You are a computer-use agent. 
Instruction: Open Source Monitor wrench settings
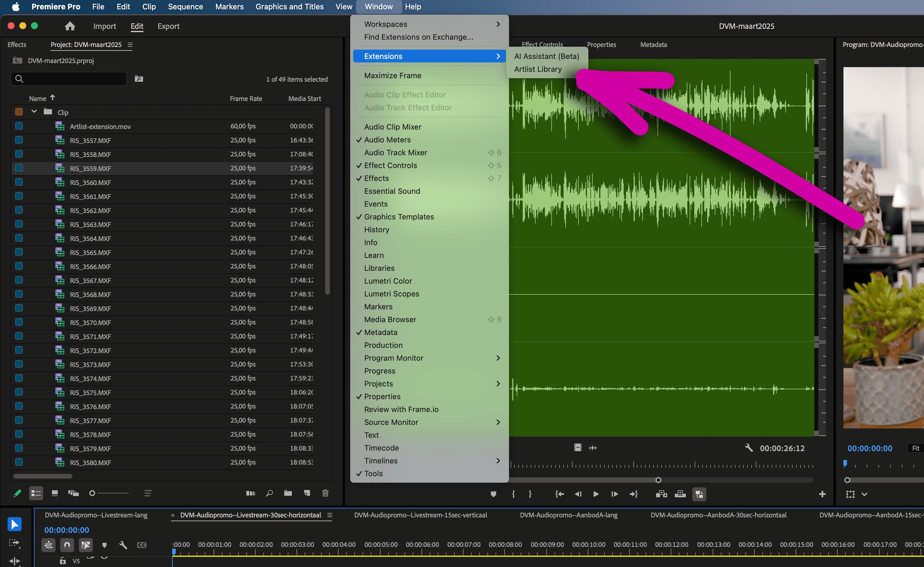[749, 448]
